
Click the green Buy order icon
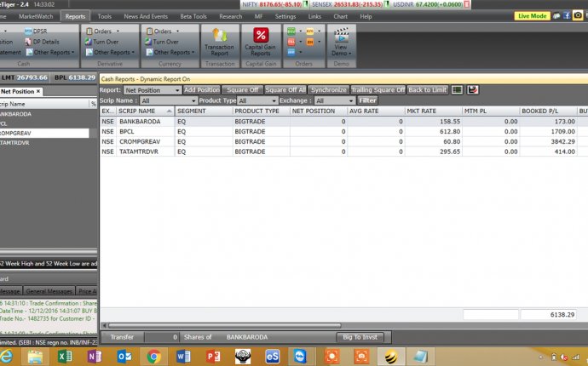[291, 31]
